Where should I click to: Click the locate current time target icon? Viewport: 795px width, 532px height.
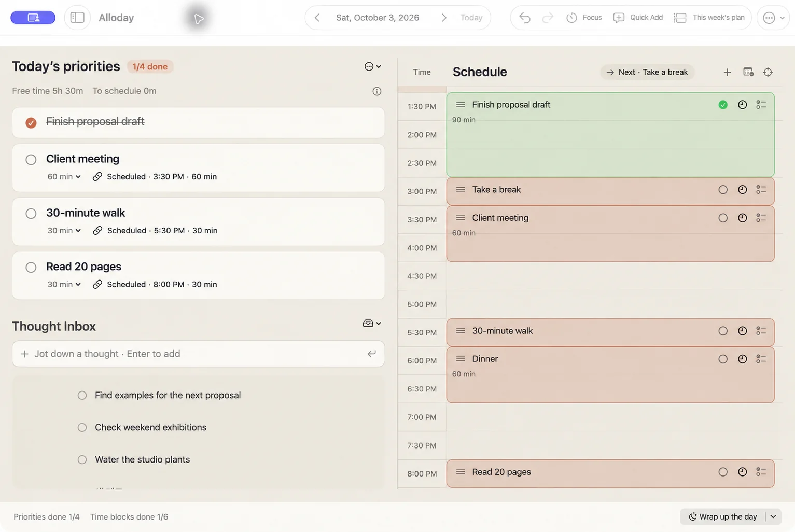click(768, 72)
